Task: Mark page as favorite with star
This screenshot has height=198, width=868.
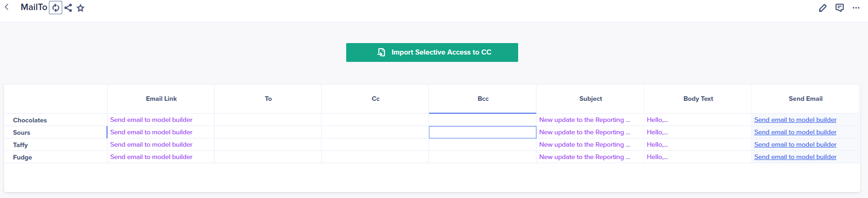Action: [x=80, y=8]
